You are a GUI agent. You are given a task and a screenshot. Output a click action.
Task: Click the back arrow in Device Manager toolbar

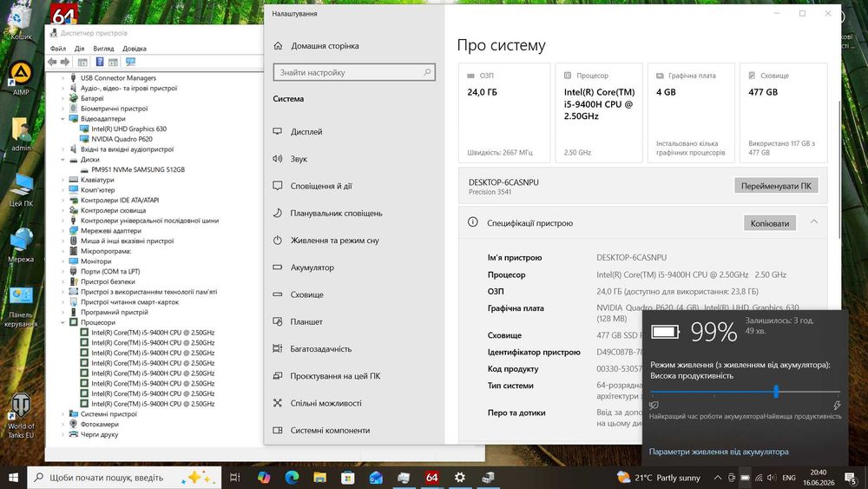point(52,62)
